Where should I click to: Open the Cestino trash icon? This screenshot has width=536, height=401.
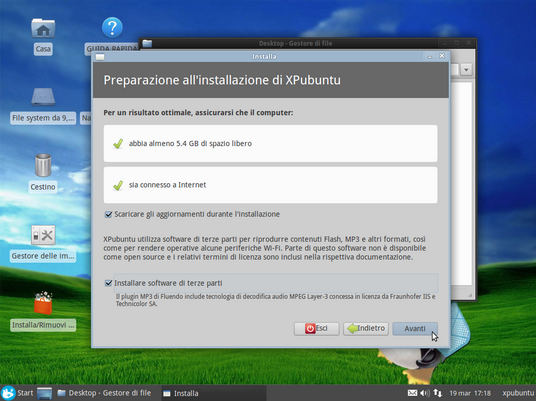[43, 165]
